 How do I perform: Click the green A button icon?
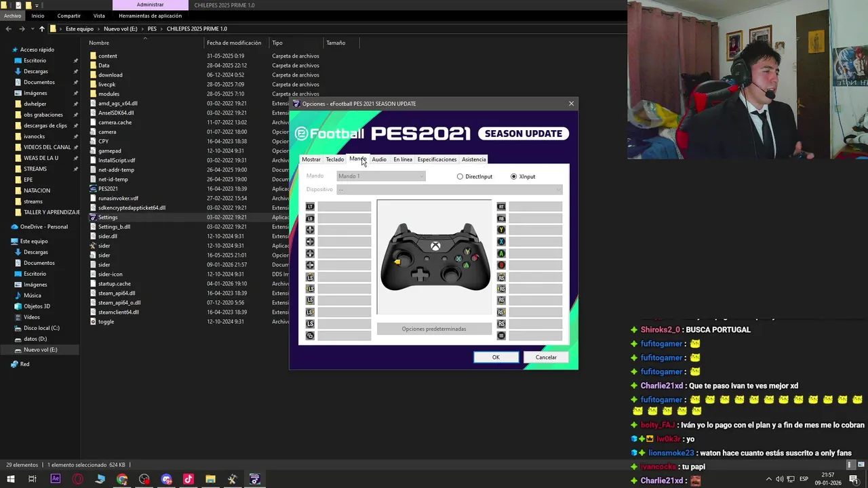(x=501, y=253)
